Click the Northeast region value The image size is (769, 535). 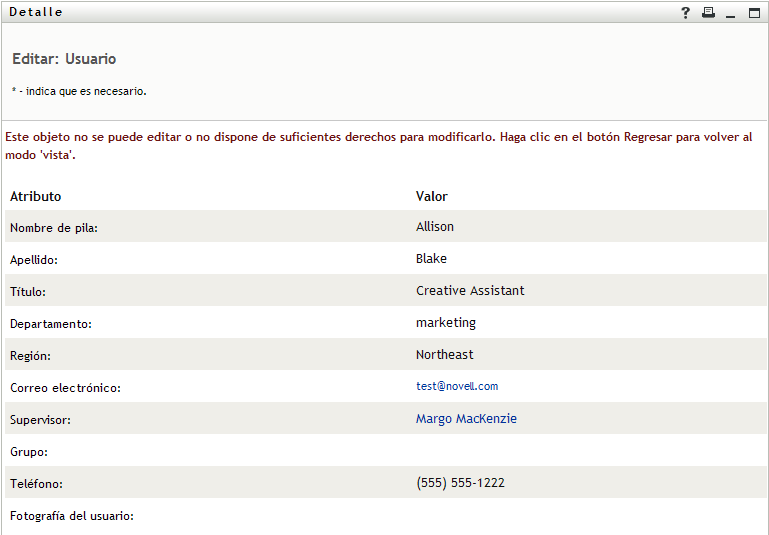(x=445, y=355)
